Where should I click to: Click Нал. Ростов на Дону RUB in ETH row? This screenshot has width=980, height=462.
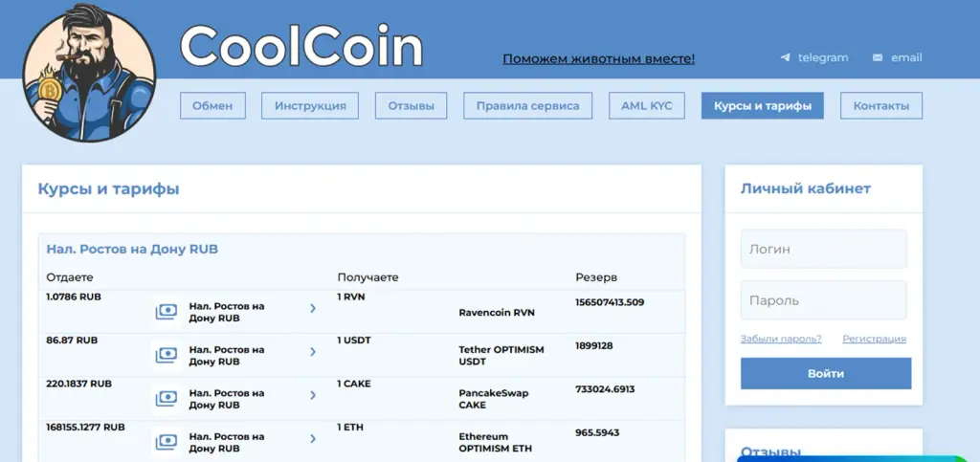tap(227, 442)
